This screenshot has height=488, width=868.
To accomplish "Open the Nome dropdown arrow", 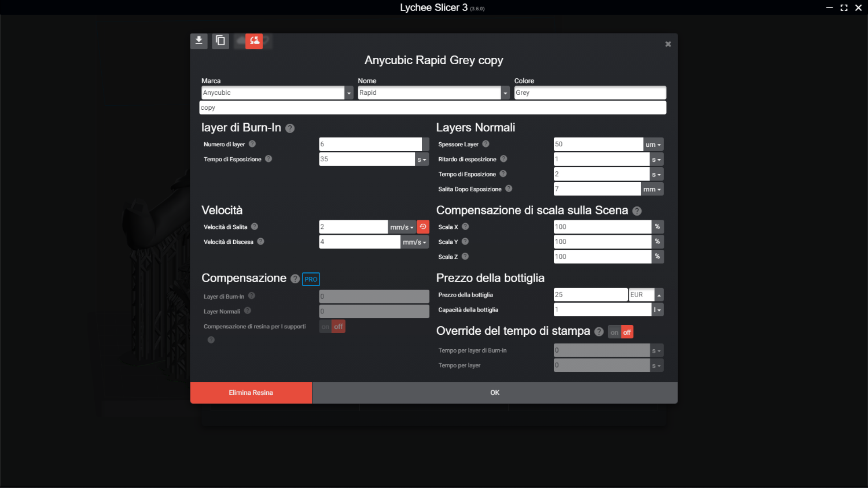I will pyautogui.click(x=505, y=93).
